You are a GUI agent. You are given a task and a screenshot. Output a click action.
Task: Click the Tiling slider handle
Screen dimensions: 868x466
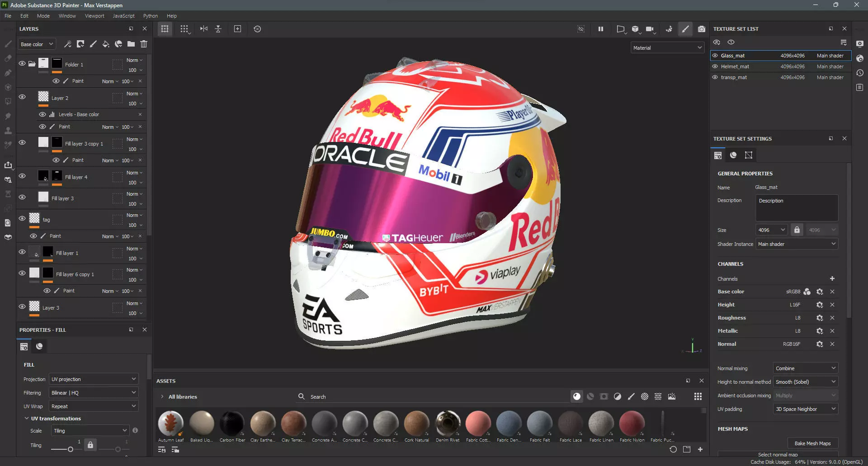tap(70, 449)
